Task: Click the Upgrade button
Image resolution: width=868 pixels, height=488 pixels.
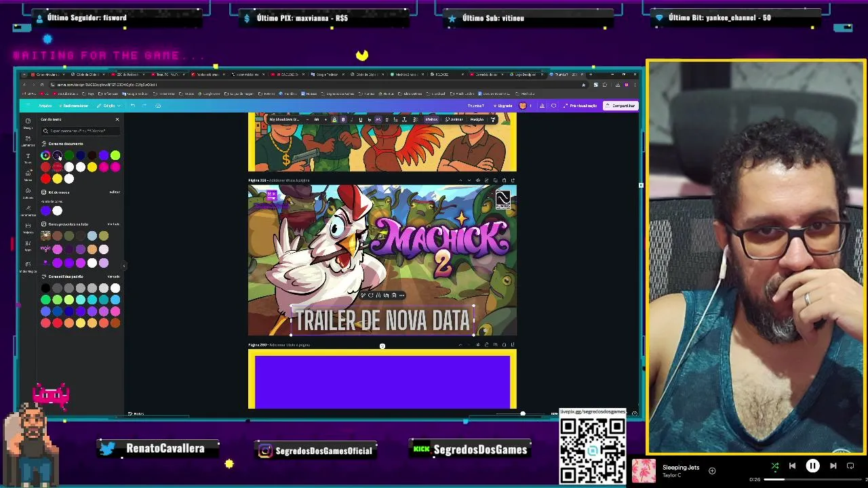Action: [x=502, y=106]
